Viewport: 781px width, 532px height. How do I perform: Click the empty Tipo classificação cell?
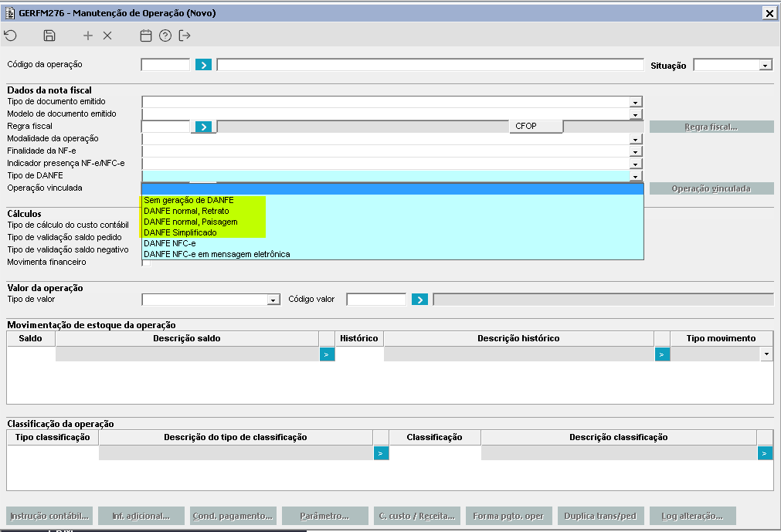[53, 453]
